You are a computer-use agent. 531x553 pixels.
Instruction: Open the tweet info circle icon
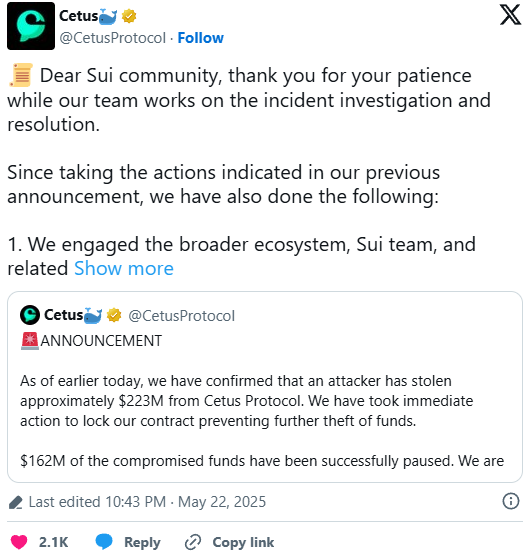pyautogui.click(x=511, y=501)
